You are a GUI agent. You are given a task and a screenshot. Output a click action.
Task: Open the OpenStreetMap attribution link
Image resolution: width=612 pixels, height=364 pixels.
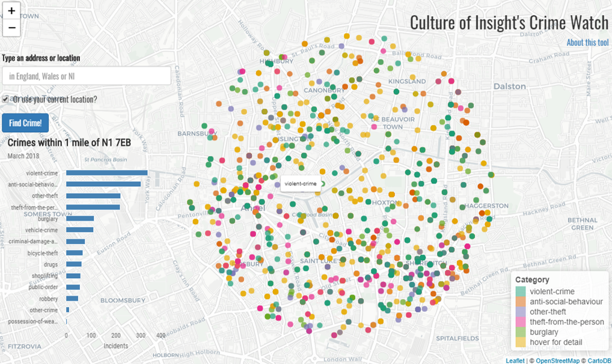557,360
